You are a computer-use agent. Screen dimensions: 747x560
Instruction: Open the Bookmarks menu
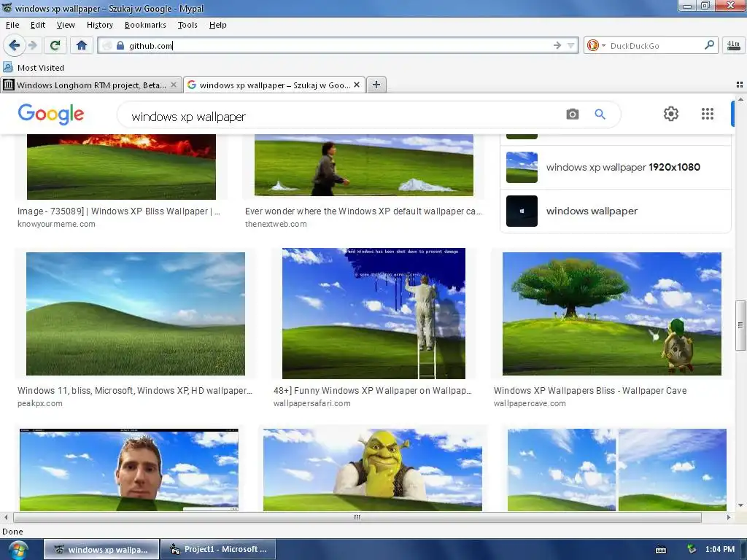(145, 25)
